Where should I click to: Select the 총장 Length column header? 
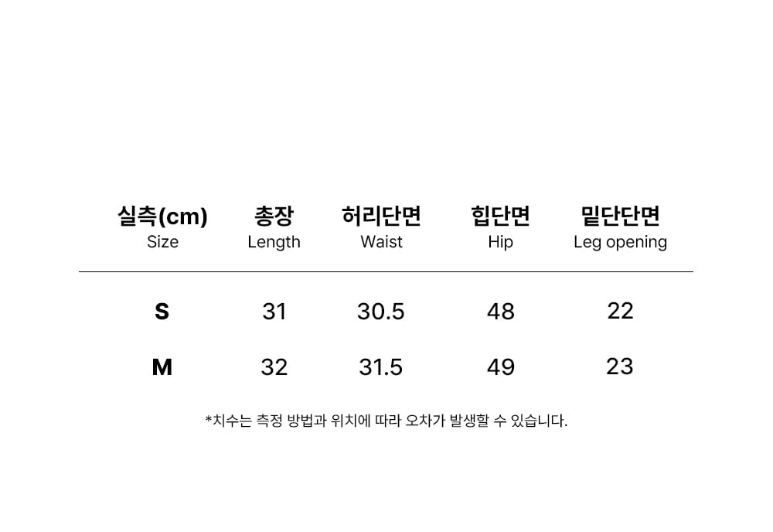[x=274, y=228]
